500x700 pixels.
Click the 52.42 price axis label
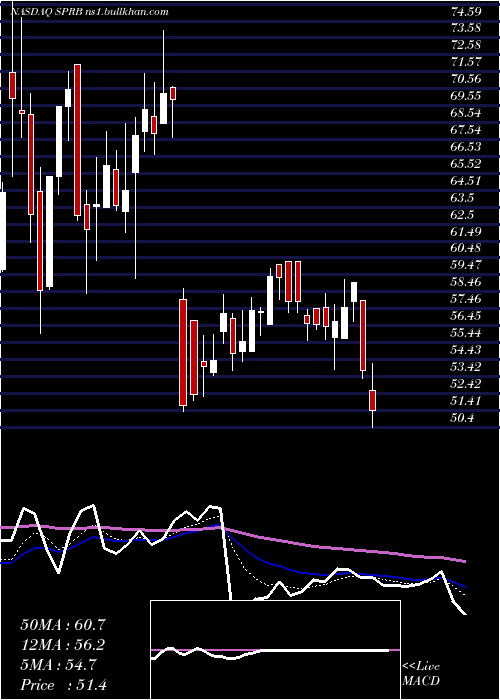(x=466, y=384)
